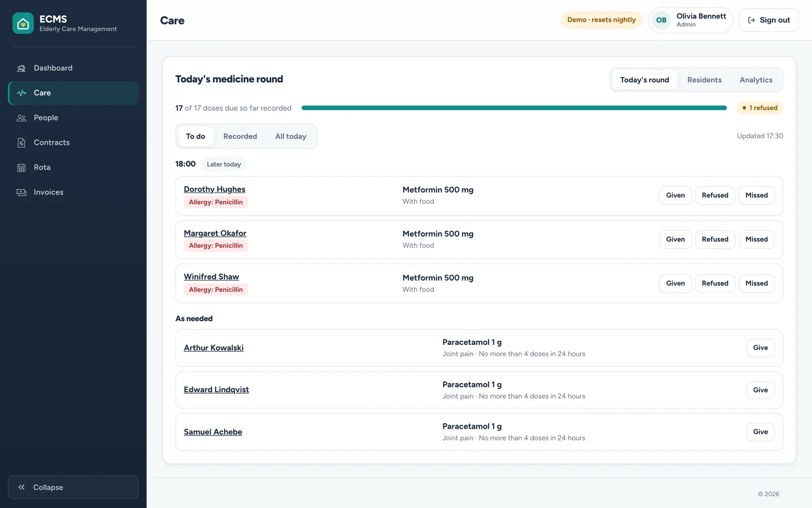This screenshot has width=812, height=508.
Task: Click the Collapse double-chevron icon
Action: point(21,487)
